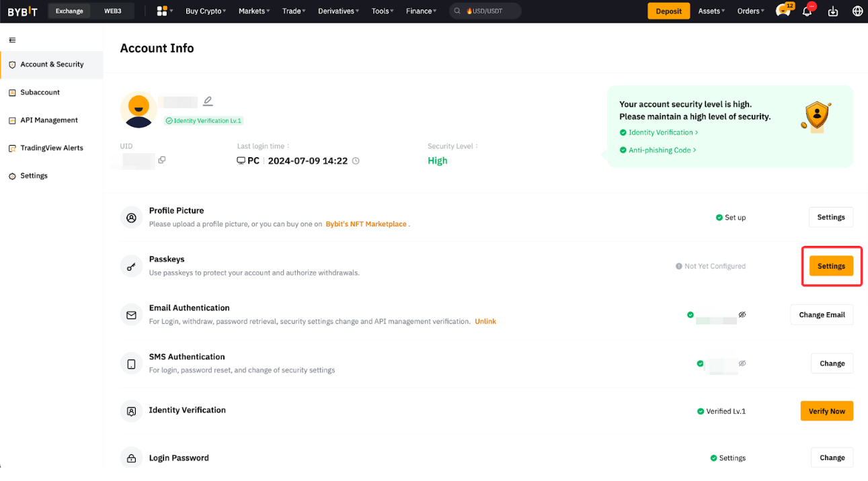This screenshot has height=481, width=868.
Task: Reveal hidden email with the eye icon
Action: tap(742, 314)
